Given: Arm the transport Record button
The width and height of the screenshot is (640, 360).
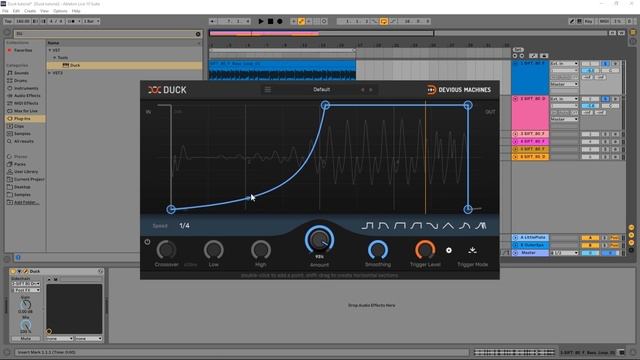Looking at the screenshot, I should 280,21.
